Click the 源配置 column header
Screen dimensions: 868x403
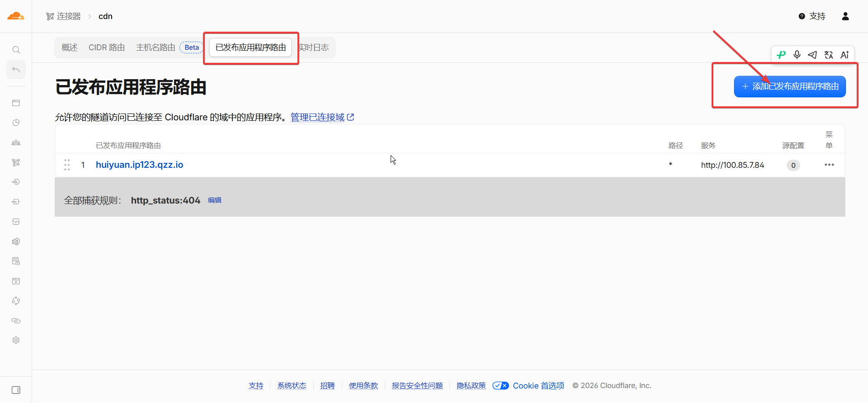pos(793,146)
